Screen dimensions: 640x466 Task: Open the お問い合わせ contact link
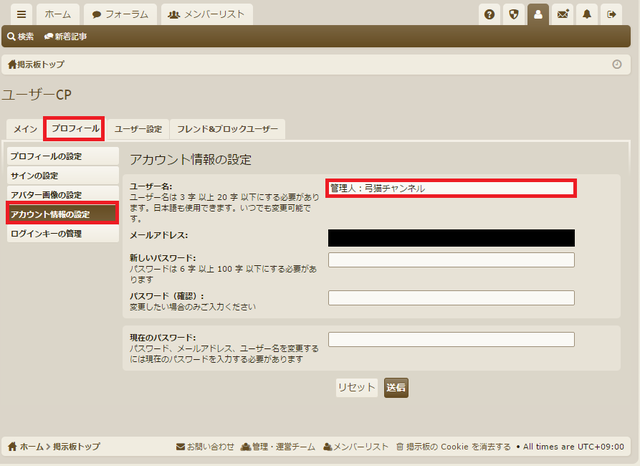pos(205,447)
